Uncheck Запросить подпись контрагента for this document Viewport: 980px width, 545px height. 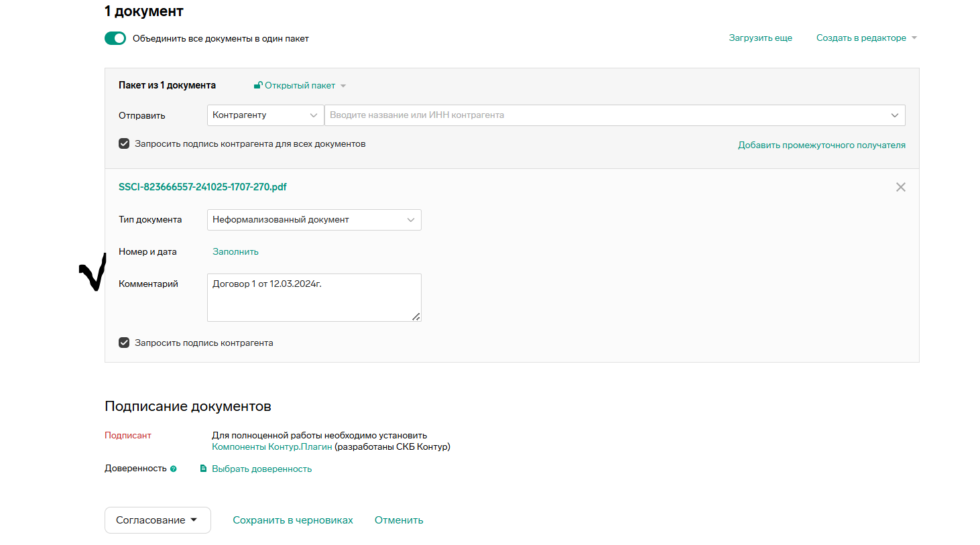124,343
